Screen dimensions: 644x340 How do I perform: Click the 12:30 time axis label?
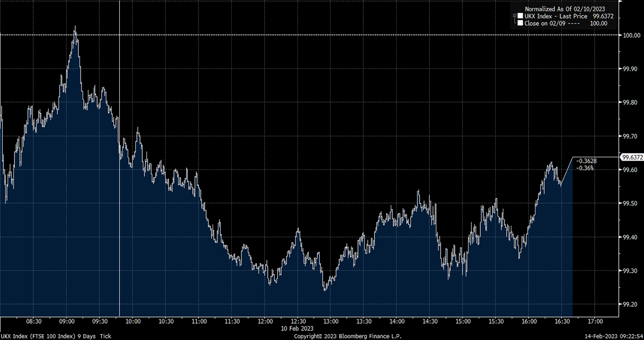pyautogui.click(x=298, y=321)
